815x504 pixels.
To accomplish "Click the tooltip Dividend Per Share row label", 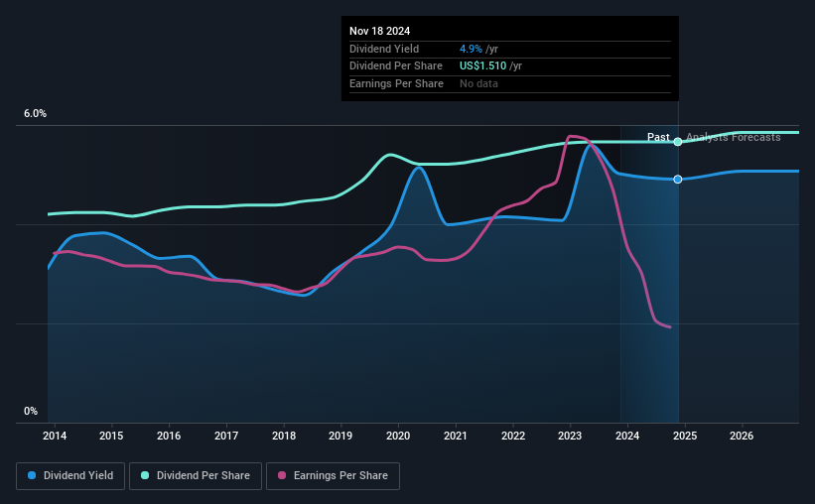I will pos(396,66).
